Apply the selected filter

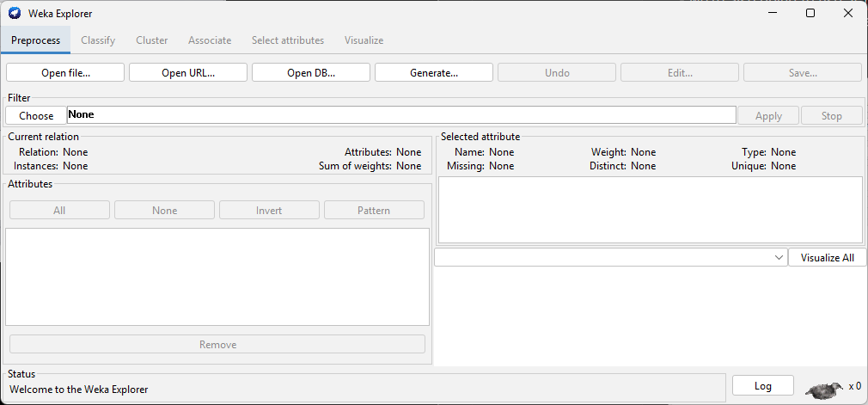pos(768,116)
